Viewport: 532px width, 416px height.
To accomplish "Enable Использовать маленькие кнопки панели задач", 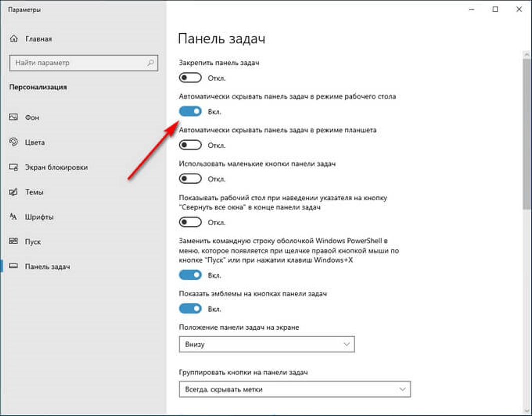I will click(190, 179).
